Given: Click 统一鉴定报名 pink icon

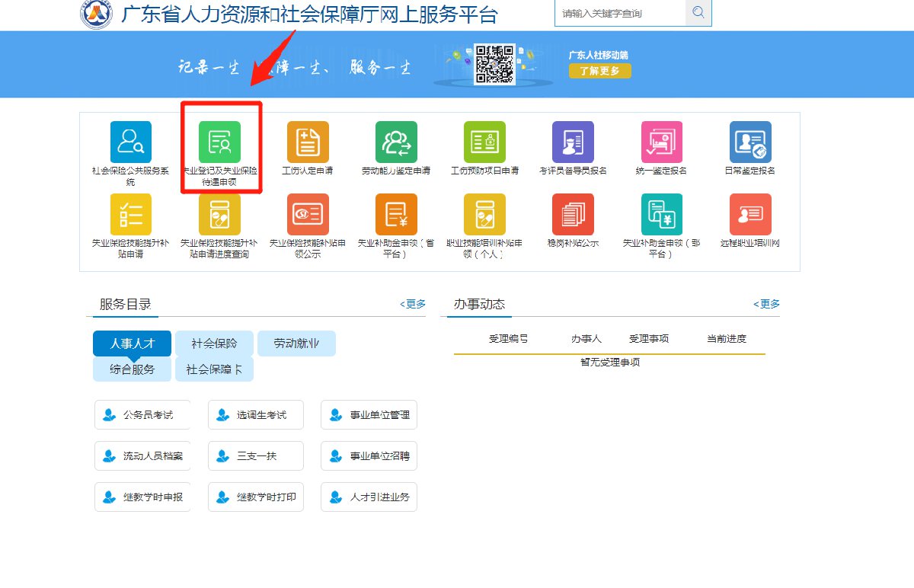Looking at the screenshot, I should pyautogui.click(x=661, y=142).
